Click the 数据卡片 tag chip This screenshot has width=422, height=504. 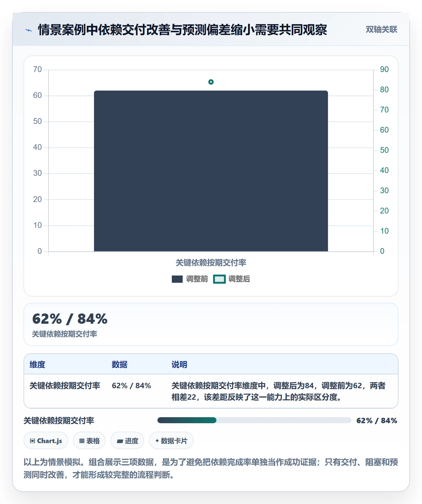(x=171, y=441)
